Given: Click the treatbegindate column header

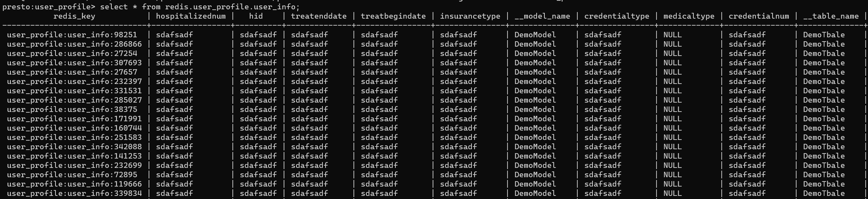Looking at the screenshot, I should click(x=393, y=16).
